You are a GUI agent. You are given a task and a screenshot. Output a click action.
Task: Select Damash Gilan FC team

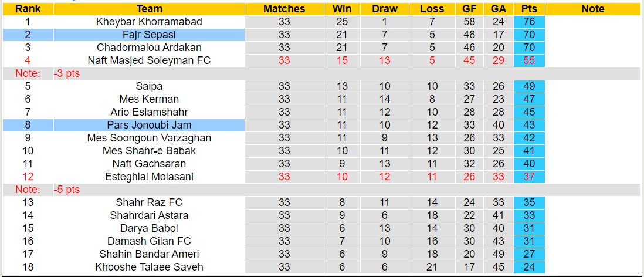(x=149, y=241)
